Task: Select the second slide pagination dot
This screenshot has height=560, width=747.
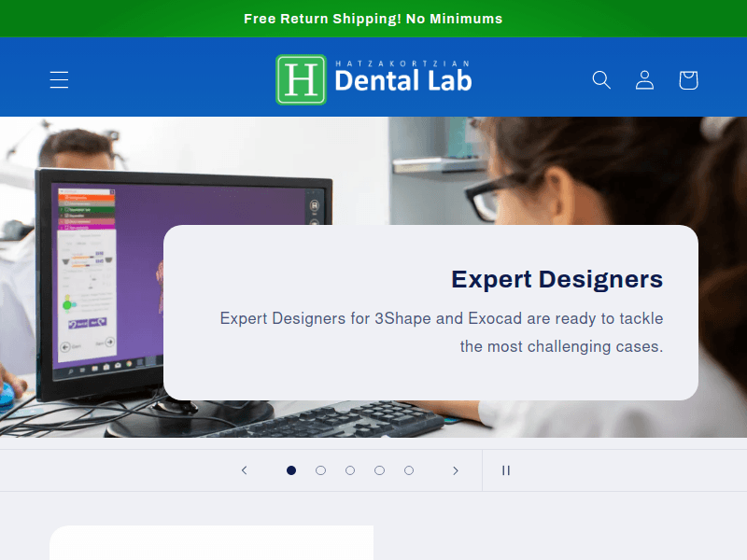Action: click(x=320, y=470)
